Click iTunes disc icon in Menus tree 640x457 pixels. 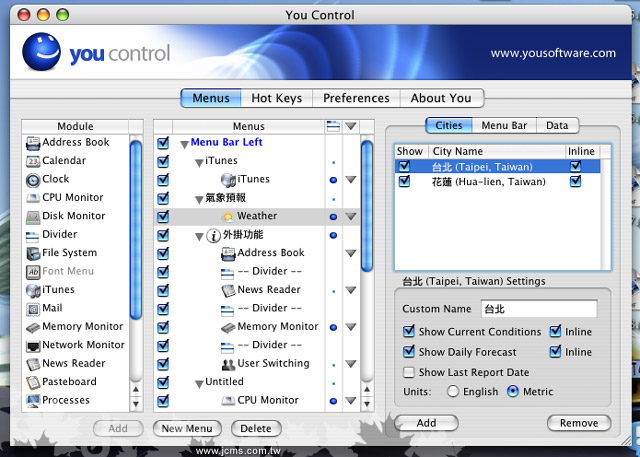pyautogui.click(x=228, y=180)
